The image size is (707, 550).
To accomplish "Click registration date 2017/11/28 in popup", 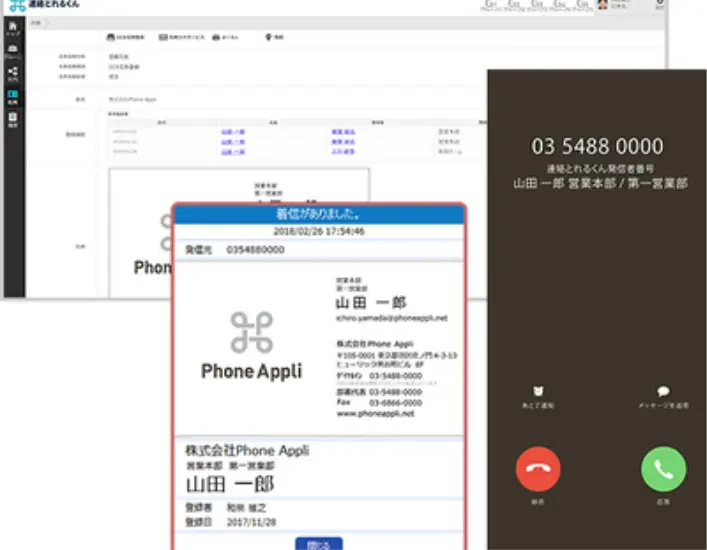I will 251,522.
